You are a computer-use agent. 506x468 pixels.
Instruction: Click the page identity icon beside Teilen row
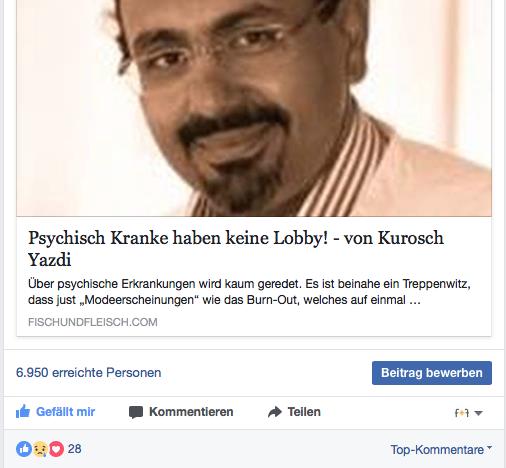462,413
